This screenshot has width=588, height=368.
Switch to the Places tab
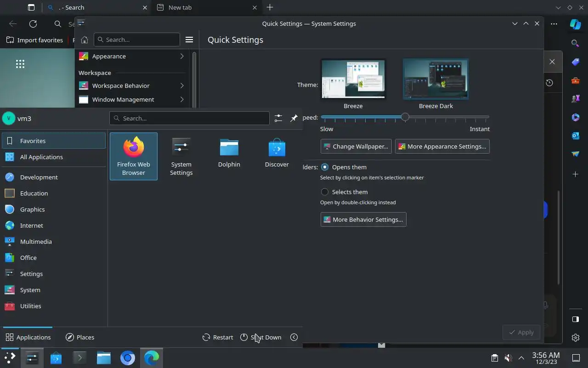[x=80, y=337]
